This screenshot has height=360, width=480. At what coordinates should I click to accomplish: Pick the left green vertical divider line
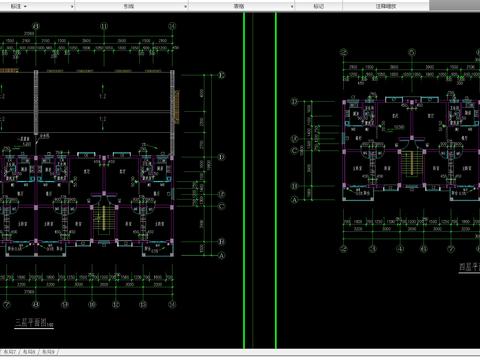pyautogui.click(x=244, y=180)
